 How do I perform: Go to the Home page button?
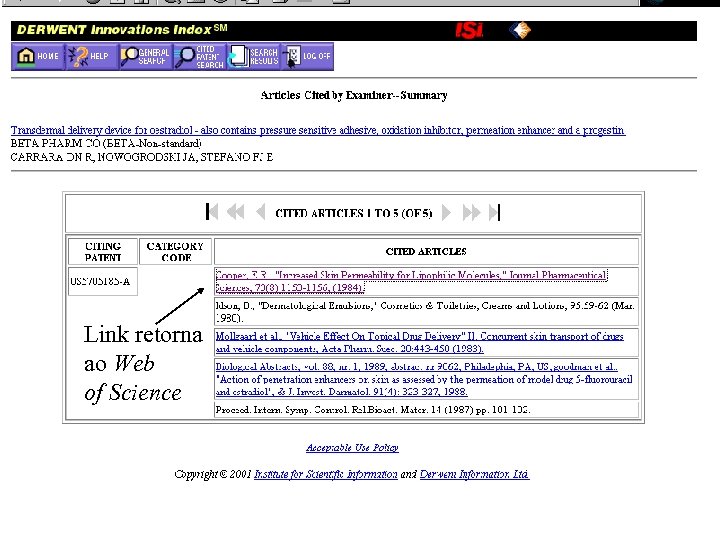pos(38,56)
